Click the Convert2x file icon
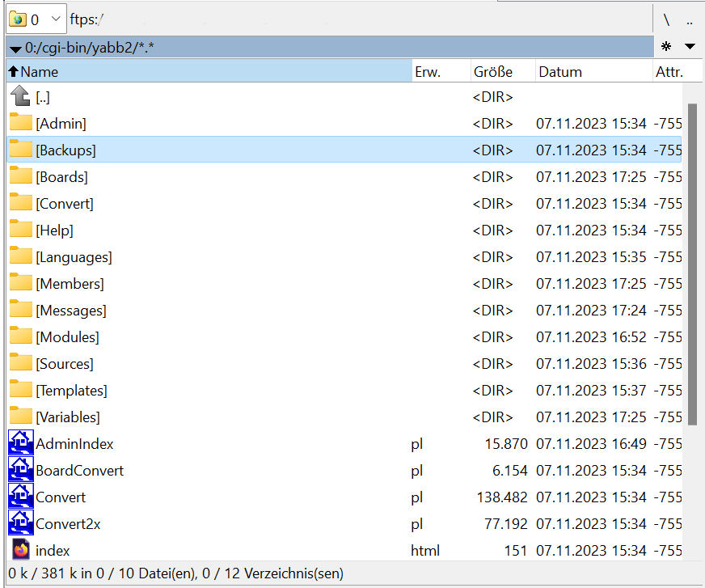This screenshot has height=588, width=705. [20, 524]
